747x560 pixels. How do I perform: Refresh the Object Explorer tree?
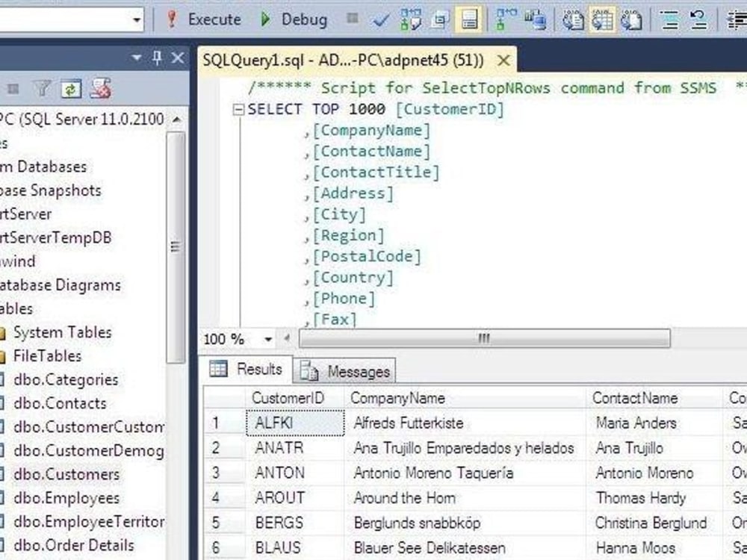pos(71,89)
